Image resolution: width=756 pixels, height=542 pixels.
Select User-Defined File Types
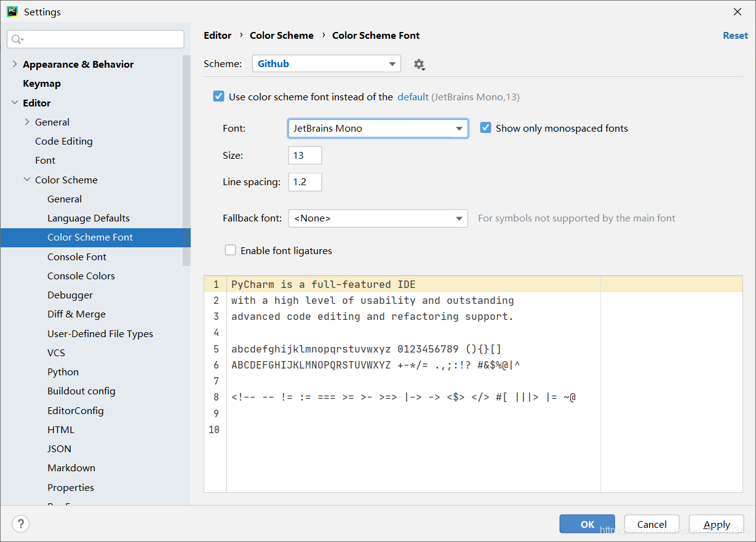pyautogui.click(x=100, y=333)
